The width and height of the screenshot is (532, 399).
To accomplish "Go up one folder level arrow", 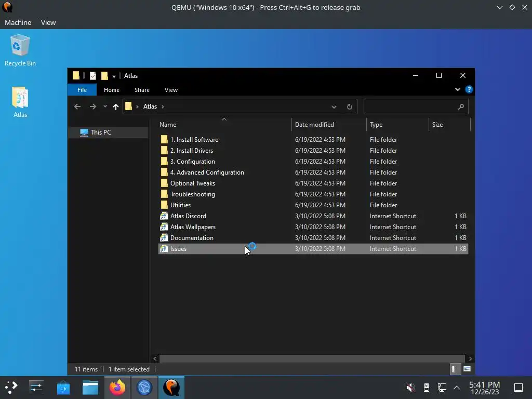I will [116, 107].
